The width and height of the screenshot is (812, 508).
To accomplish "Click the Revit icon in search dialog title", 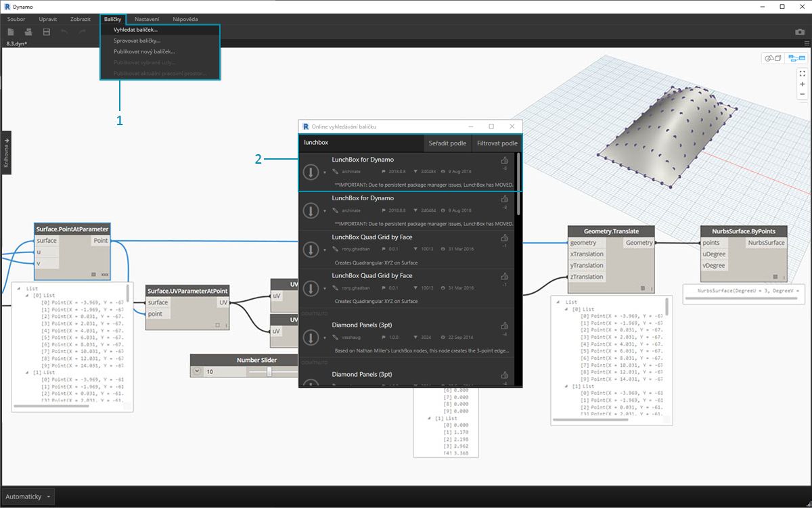I will (307, 126).
